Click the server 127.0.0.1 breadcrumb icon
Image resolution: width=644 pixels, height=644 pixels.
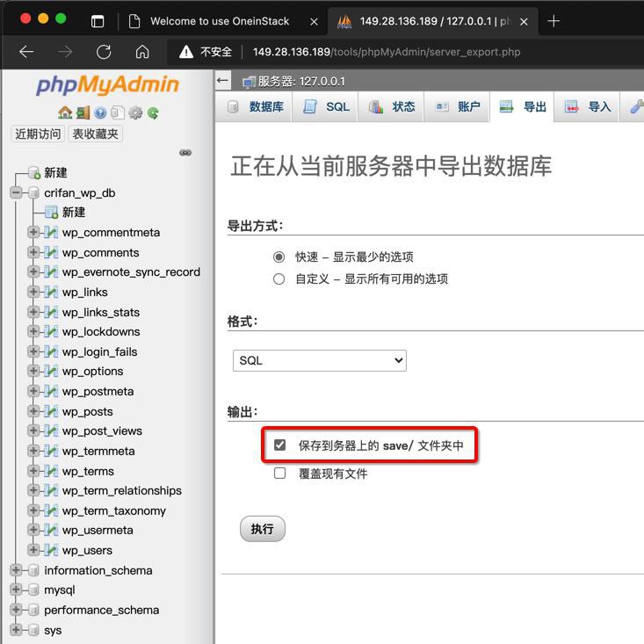[x=249, y=82]
